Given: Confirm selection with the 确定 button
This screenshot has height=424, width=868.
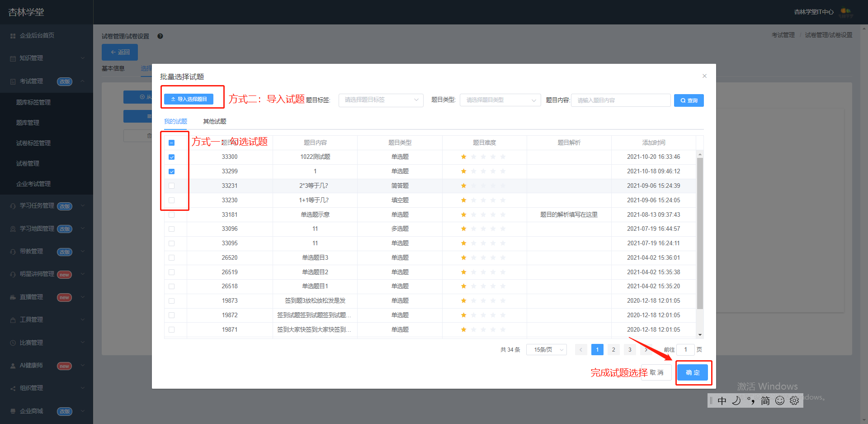Looking at the screenshot, I should tap(693, 372).
